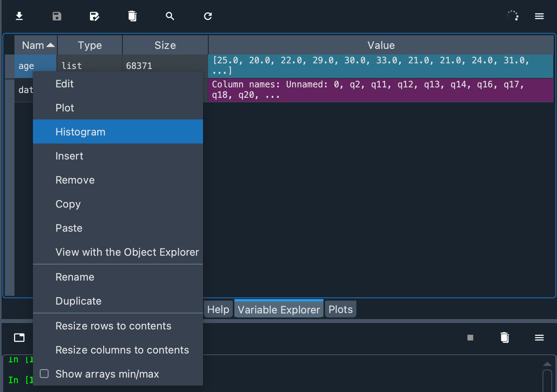Open the Variable Explorer options hamburger menu
Screen dimensions: 557x392
coord(539,16)
